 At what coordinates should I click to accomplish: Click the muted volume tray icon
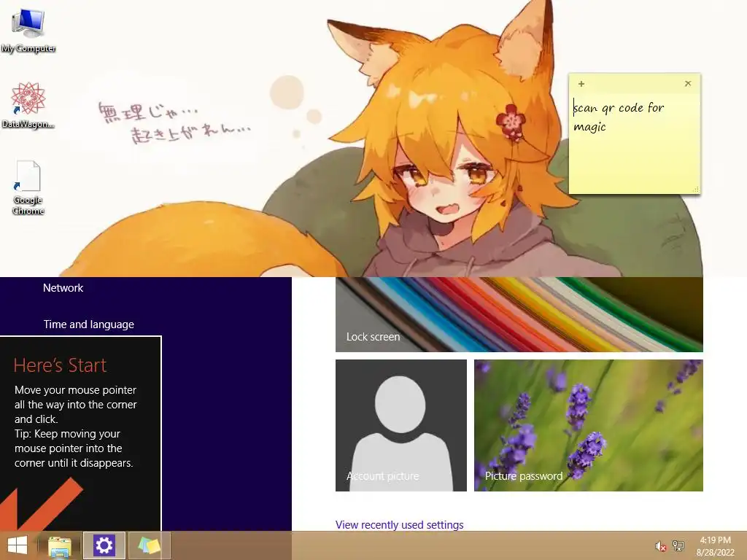point(660,546)
